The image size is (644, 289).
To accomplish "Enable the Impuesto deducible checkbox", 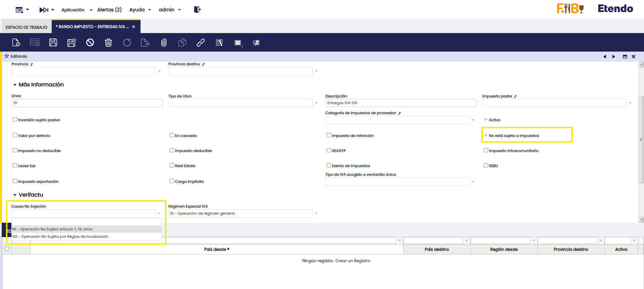I will 172,150.
